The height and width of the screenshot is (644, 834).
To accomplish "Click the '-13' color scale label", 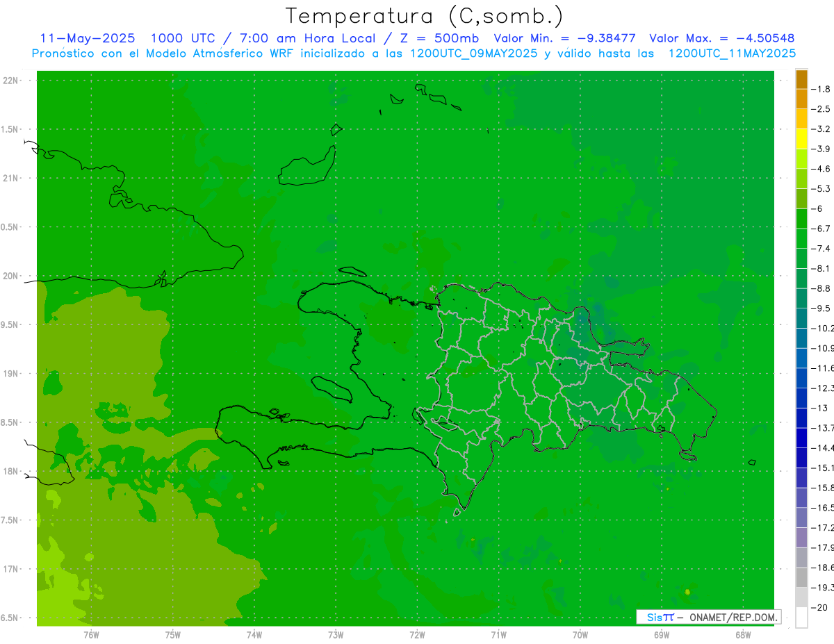I will 820,408.
